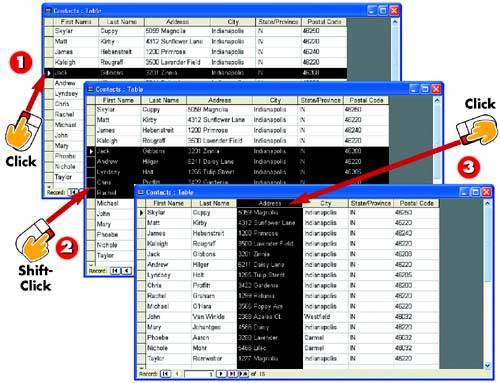
Task: Click 'Taylor' cell in front window
Action: (168, 358)
